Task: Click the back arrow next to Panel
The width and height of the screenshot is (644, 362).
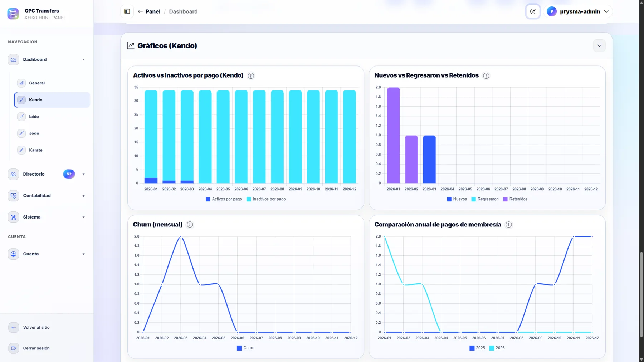Action: tap(140, 11)
